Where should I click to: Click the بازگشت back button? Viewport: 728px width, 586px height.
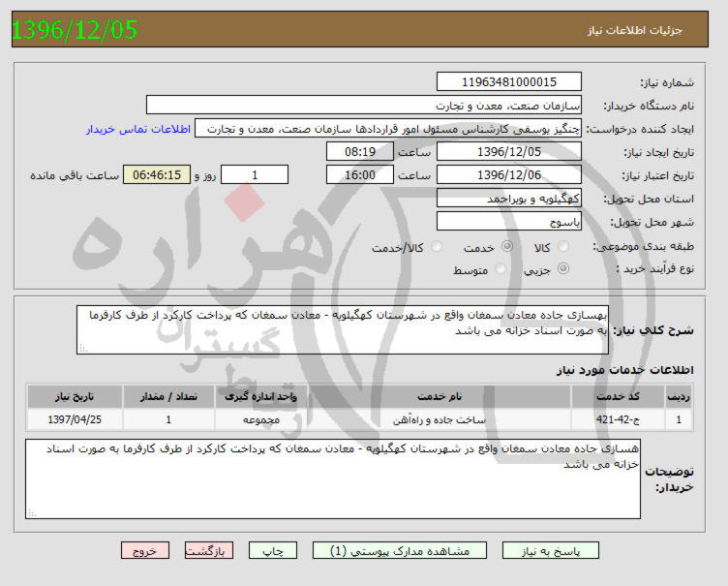(209, 551)
